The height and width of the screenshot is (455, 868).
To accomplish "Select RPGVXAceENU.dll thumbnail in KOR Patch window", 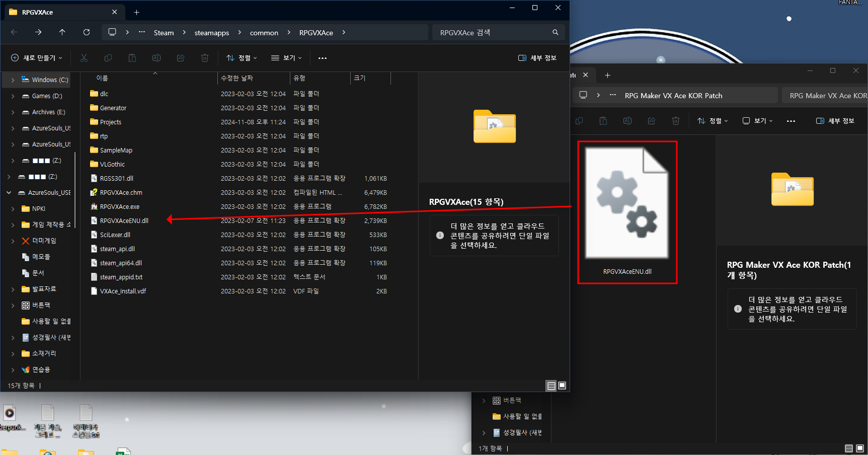I will pos(627,212).
